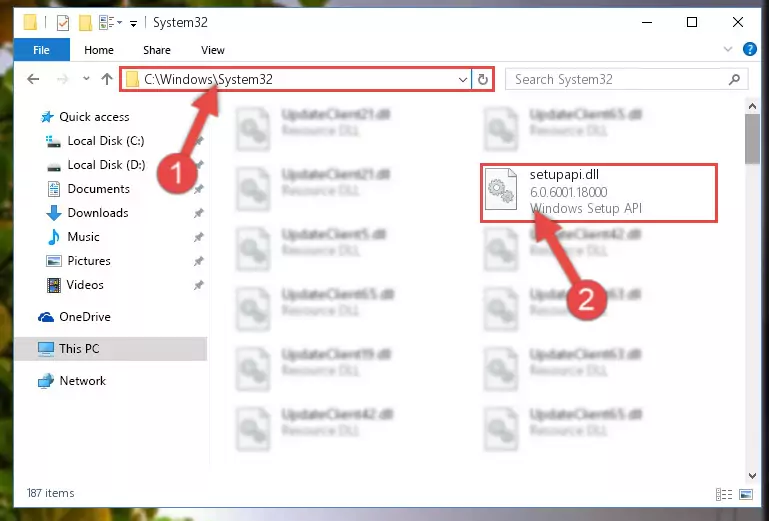Go back to the previous folder

pyautogui.click(x=33, y=79)
